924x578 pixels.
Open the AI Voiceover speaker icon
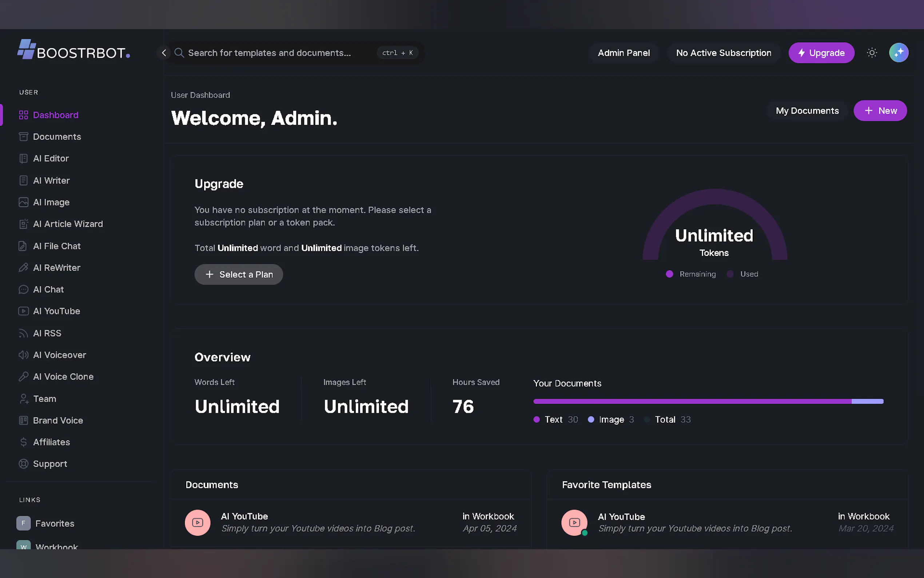[23, 355]
